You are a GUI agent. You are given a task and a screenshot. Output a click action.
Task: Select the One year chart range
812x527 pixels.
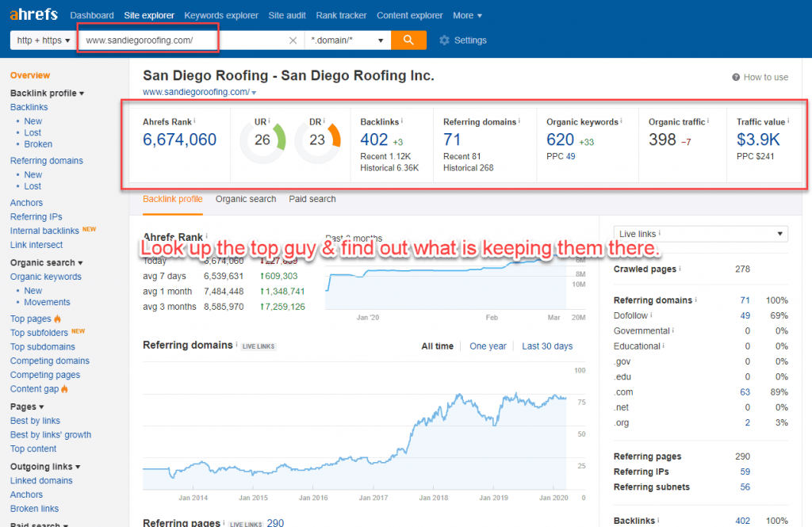pos(488,346)
